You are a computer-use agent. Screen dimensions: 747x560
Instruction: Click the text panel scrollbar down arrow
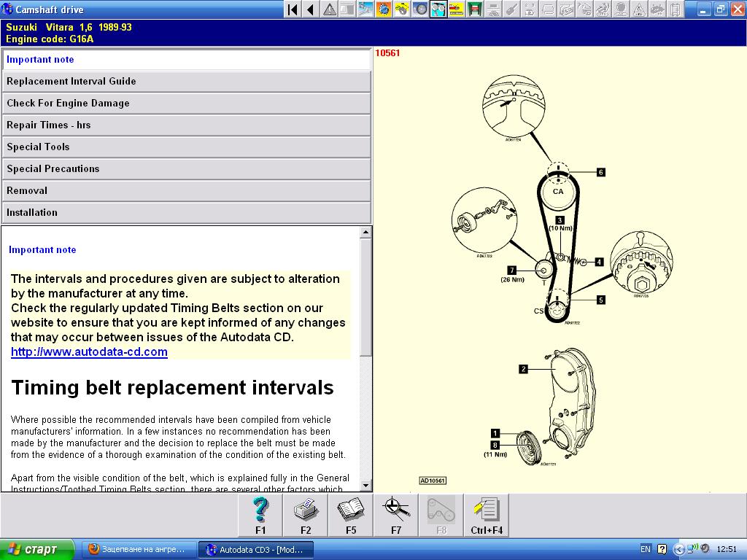[366, 486]
